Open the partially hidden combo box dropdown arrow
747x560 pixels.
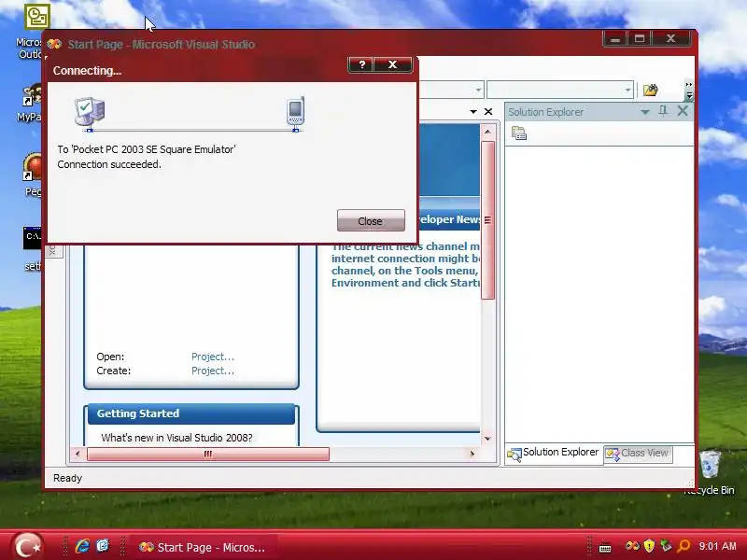pyautogui.click(x=478, y=90)
